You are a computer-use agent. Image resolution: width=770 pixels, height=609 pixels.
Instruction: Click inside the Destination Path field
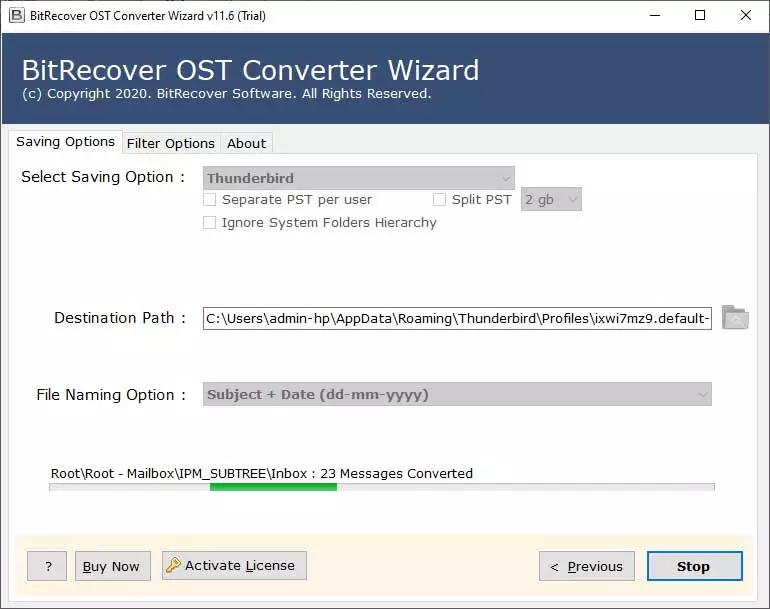point(457,318)
